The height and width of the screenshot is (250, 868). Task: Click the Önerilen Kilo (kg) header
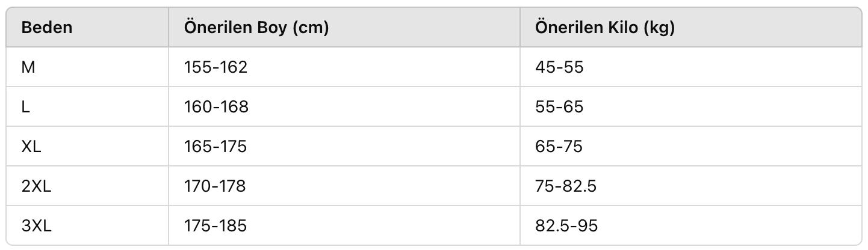point(691,27)
